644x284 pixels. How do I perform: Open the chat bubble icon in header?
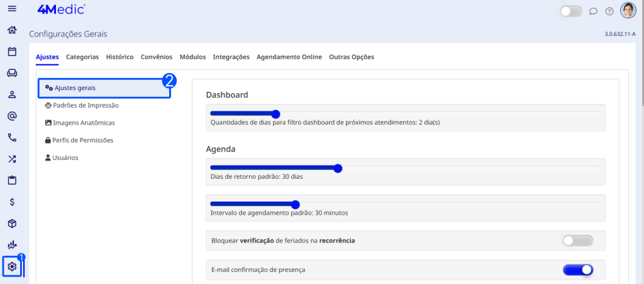tap(593, 11)
